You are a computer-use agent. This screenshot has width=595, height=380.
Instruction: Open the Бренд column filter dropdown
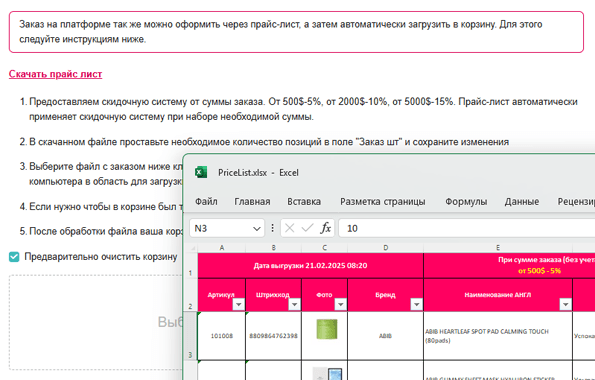[416, 304]
